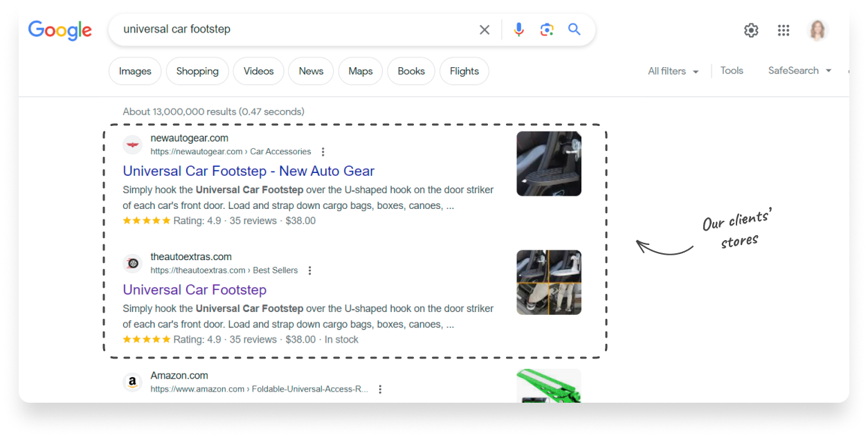Expand the All filters dropdown
Screen dimensions: 868x438
point(673,71)
